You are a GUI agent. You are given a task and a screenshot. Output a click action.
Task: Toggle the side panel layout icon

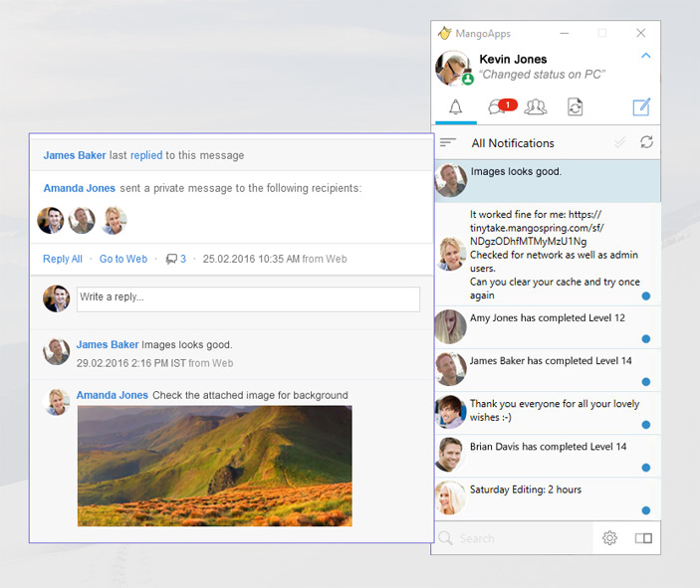coord(643,538)
